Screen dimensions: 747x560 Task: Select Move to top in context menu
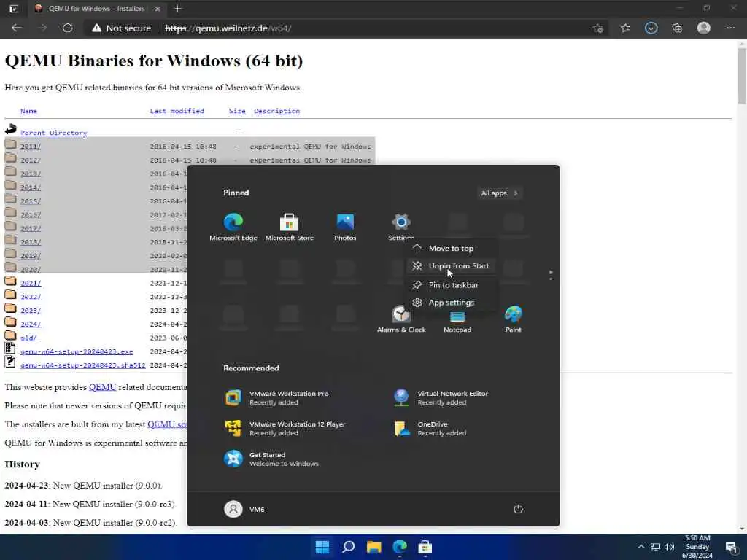pos(451,248)
